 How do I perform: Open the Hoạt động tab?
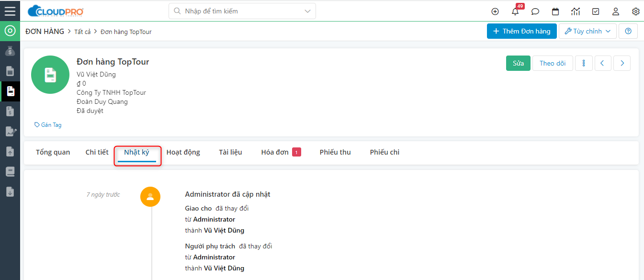pos(183,152)
